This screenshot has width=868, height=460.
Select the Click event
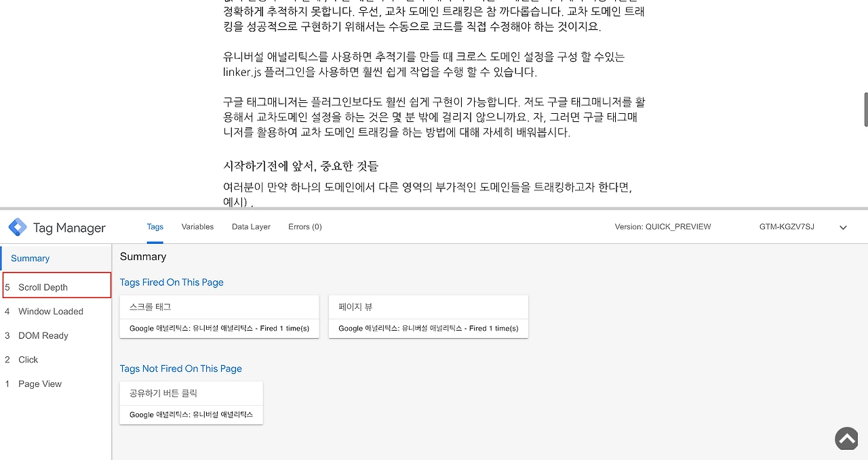pyautogui.click(x=56, y=360)
